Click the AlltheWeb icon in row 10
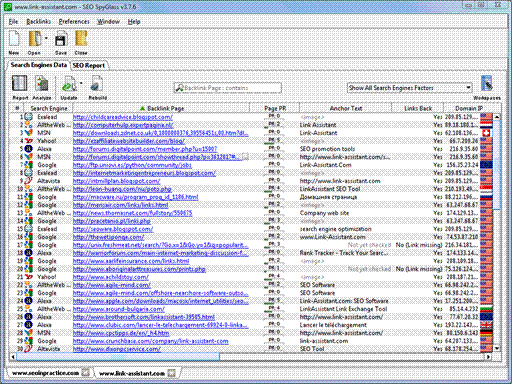Image resolution: width=512 pixels, height=384 pixels. click(x=29, y=189)
